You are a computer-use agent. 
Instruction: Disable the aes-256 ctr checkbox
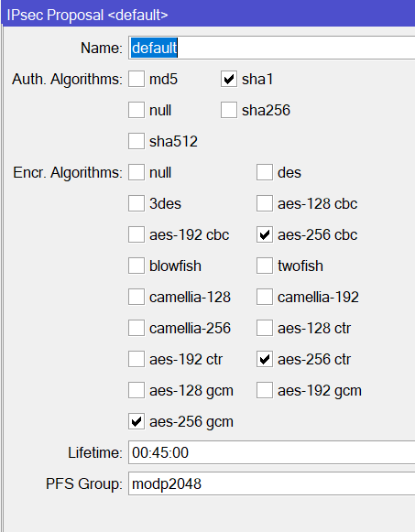pos(265,359)
